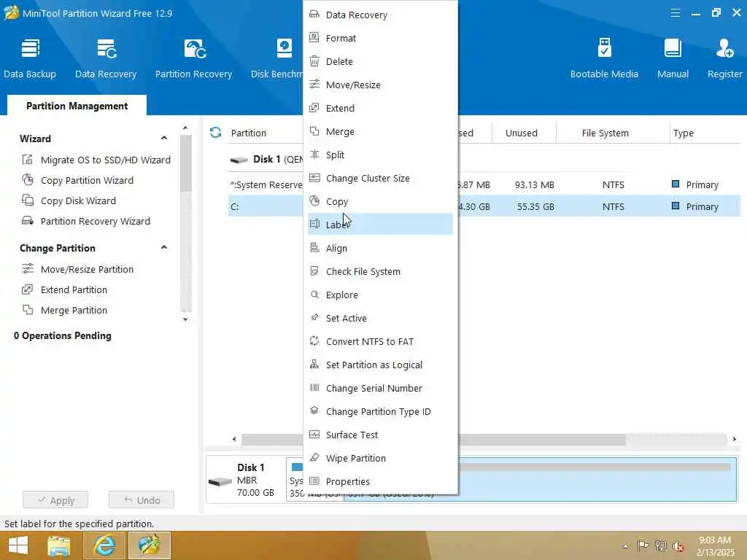The image size is (747, 560).
Task: Select Extend in context menu
Action: click(x=380, y=108)
